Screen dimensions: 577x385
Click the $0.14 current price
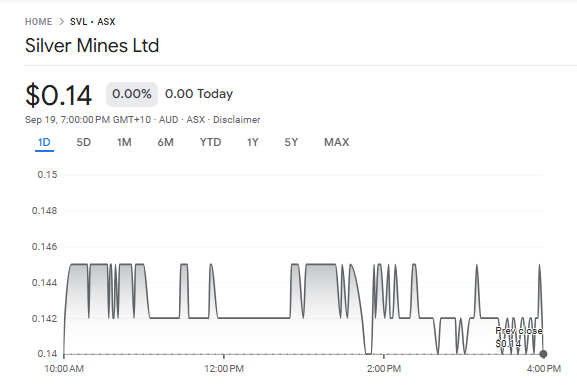pos(58,95)
